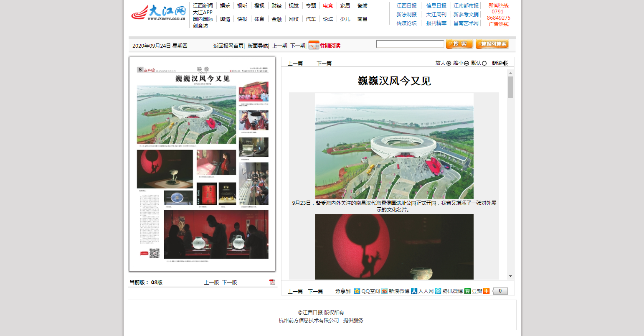644x336 pixels.
Task: Open 橙视 nav item
Action: 259,6
